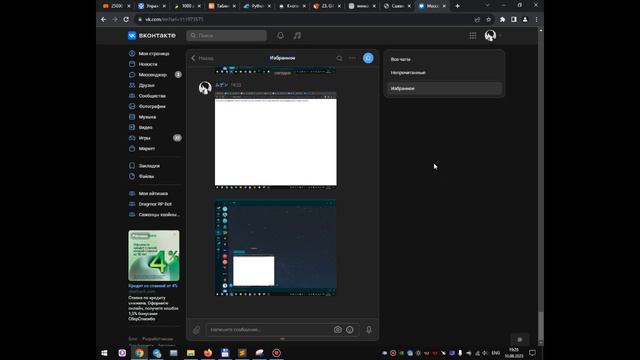Focus the VK search field
640x360 pixels.
point(227,36)
